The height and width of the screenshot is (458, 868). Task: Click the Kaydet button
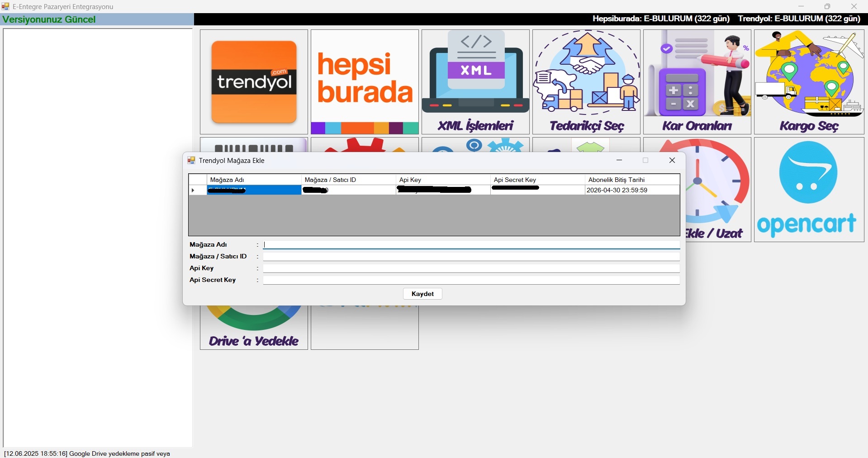[x=422, y=294]
